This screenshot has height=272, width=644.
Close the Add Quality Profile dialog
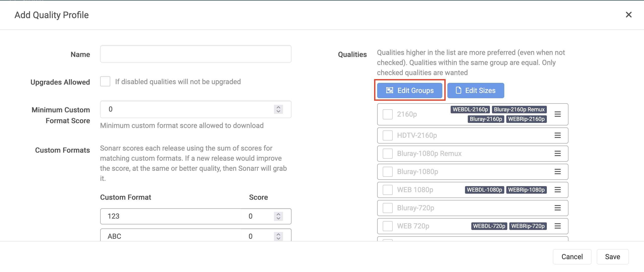[x=628, y=15]
